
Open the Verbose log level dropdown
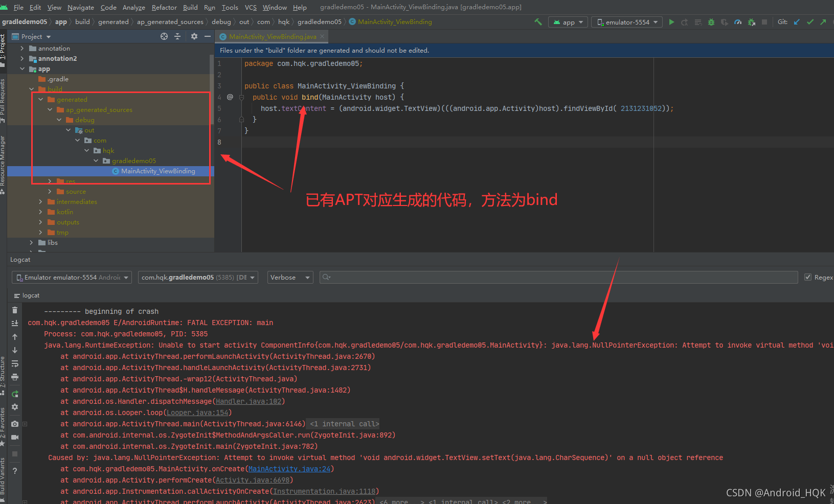pyautogui.click(x=290, y=277)
